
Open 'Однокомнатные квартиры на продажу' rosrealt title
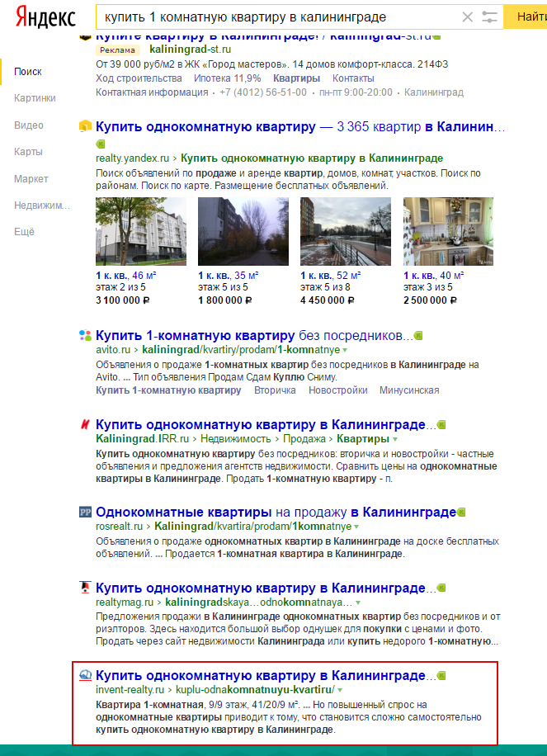coord(276,512)
